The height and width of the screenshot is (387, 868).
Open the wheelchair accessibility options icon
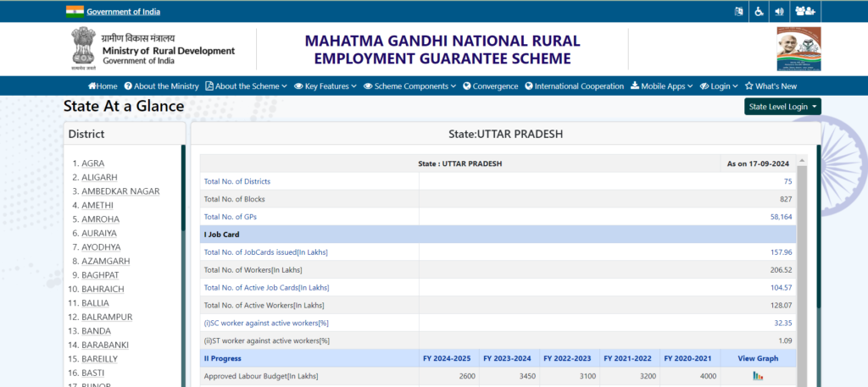coord(759,11)
